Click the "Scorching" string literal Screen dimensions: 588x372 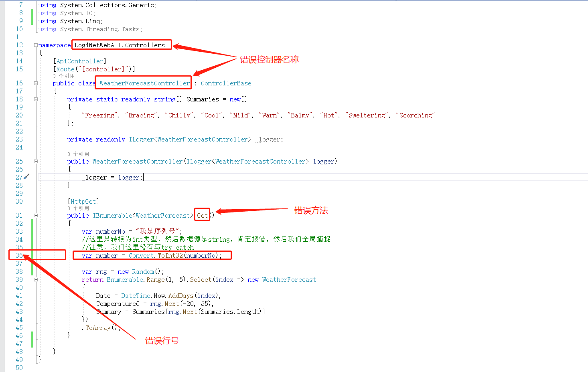coord(415,115)
